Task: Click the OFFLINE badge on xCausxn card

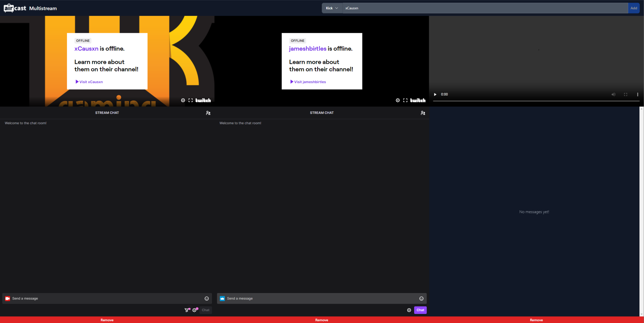Action: coord(83,40)
